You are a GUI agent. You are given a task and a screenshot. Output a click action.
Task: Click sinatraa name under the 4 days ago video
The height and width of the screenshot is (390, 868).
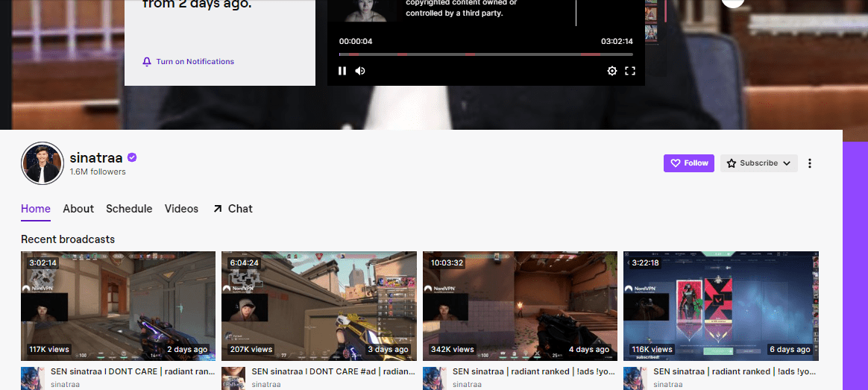pos(467,385)
